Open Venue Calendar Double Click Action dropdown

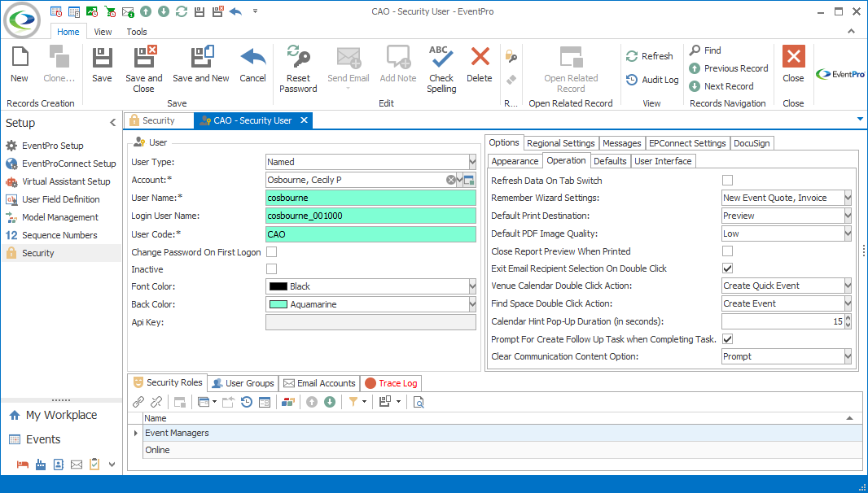pyautogui.click(x=848, y=286)
